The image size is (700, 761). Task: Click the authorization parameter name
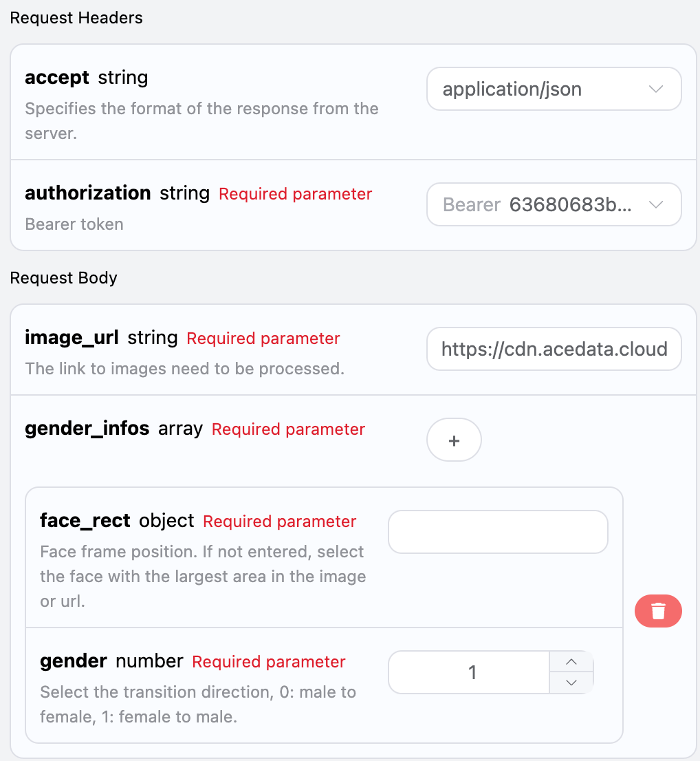(x=88, y=193)
